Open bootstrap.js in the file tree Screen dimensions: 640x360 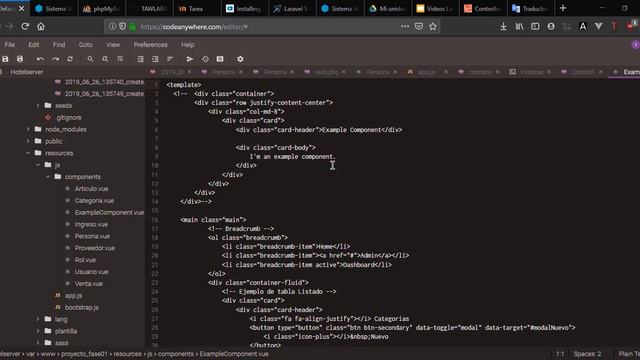click(x=82, y=307)
